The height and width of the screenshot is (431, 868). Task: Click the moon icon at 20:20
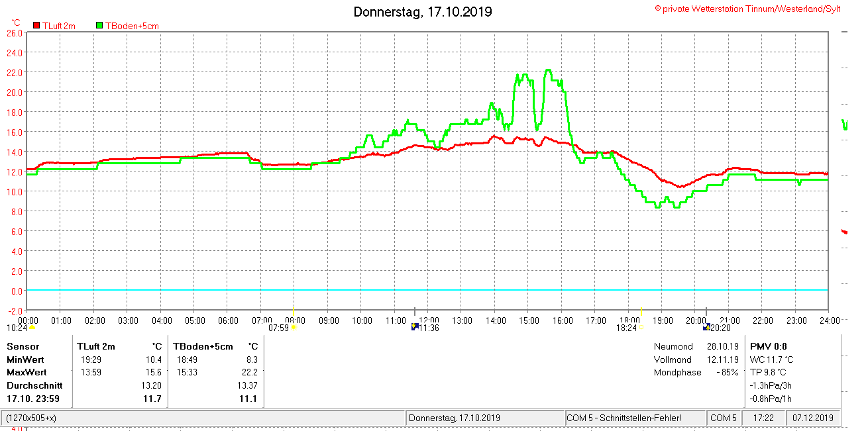[x=706, y=327]
